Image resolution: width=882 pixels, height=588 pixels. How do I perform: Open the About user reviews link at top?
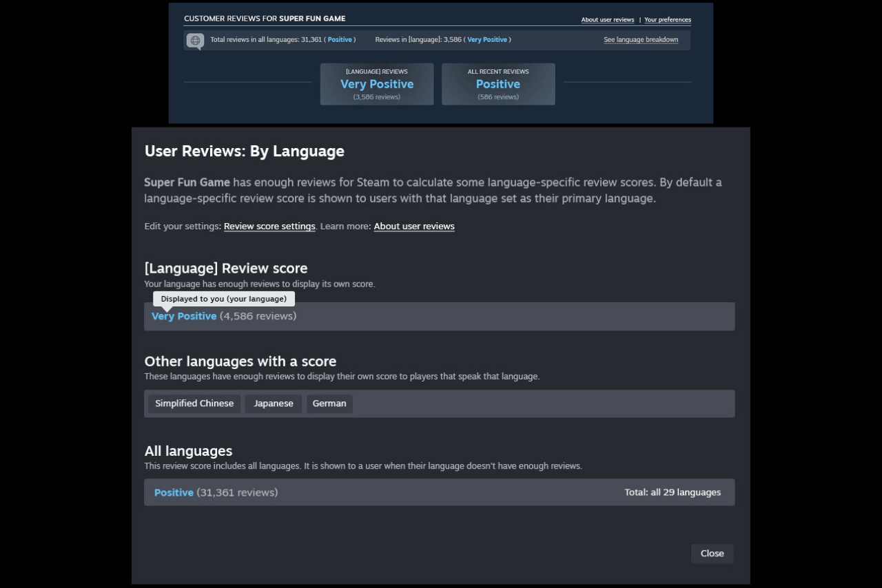coord(607,20)
